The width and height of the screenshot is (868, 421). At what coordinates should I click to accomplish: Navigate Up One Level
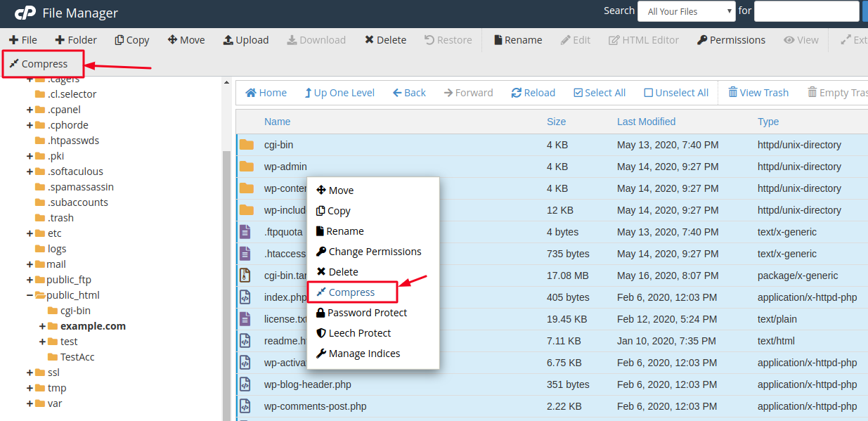339,92
